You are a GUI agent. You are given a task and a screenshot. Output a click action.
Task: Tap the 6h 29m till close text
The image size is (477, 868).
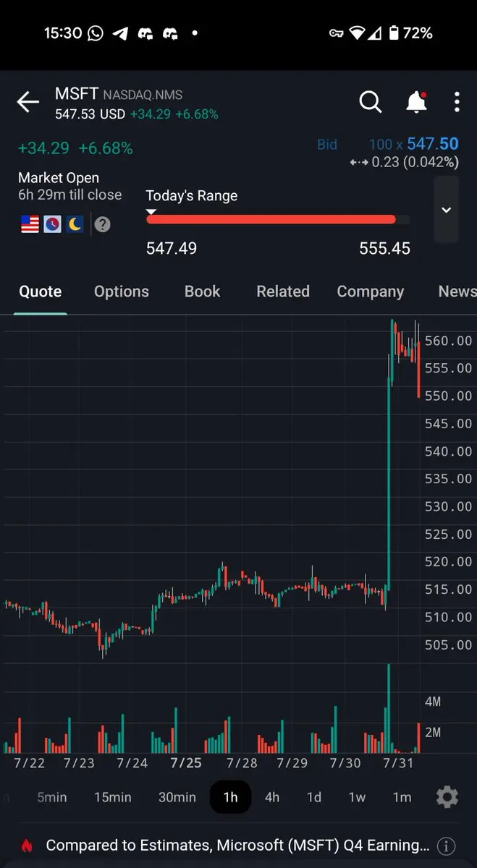tap(70, 195)
